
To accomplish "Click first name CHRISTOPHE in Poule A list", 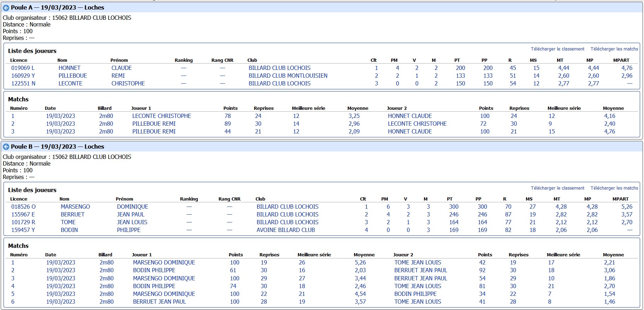I will (128, 83).
